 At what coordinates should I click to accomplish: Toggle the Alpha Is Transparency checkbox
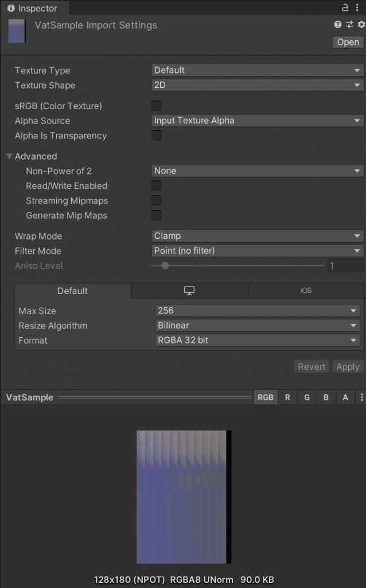[156, 136]
